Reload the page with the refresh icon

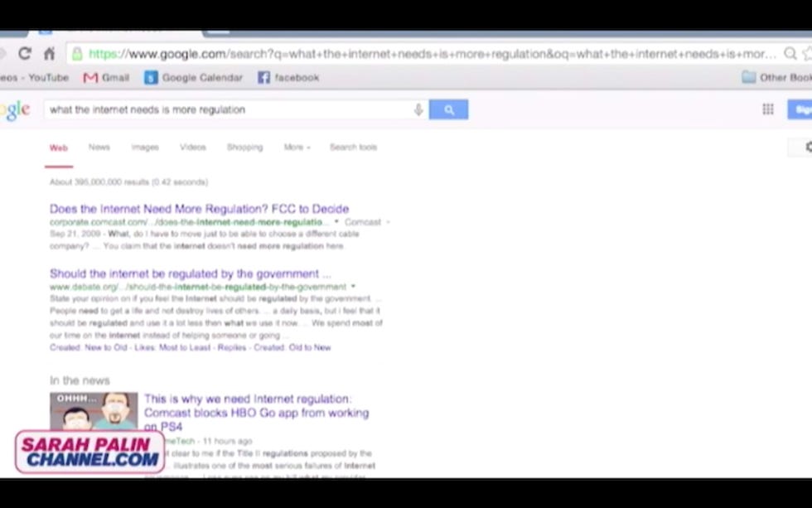click(24, 53)
